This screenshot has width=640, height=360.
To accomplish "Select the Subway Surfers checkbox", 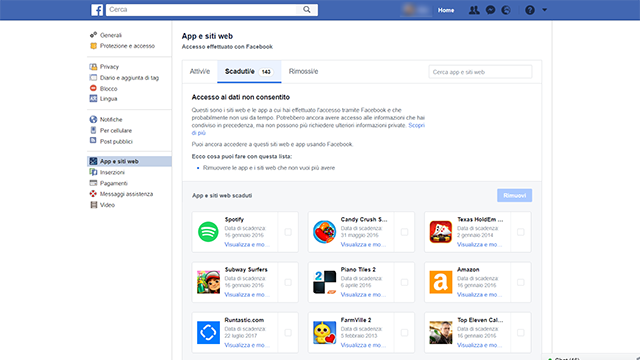I will [288, 282].
